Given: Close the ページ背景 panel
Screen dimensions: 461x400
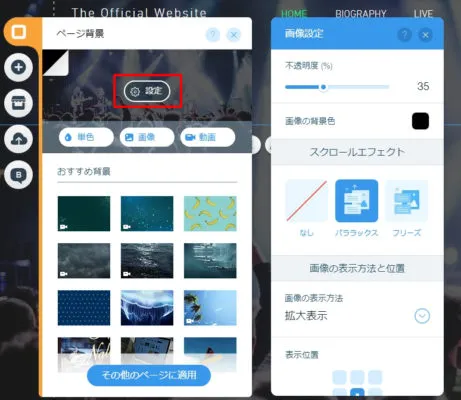Looking at the screenshot, I should click(234, 35).
